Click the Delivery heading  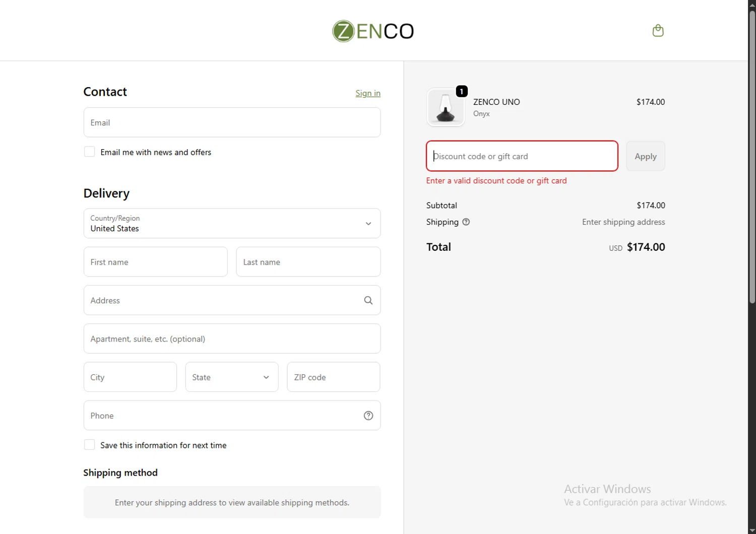(106, 193)
